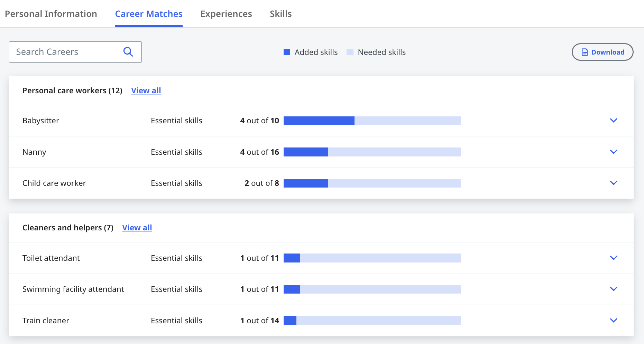Click the '4 out of 10' score
This screenshot has height=344, width=644.
pyautogui.click(x=259, y=121)
